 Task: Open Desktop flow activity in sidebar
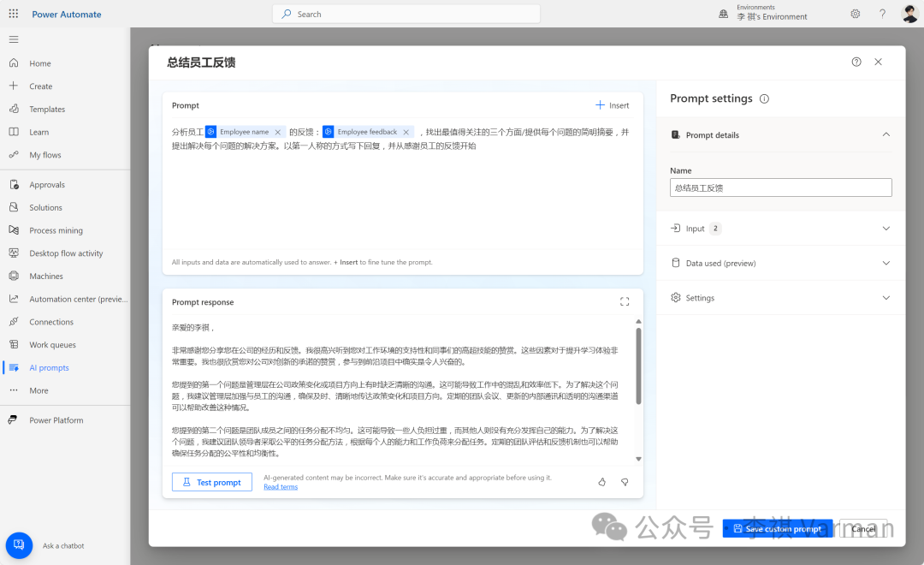click(x=65, y=253)
